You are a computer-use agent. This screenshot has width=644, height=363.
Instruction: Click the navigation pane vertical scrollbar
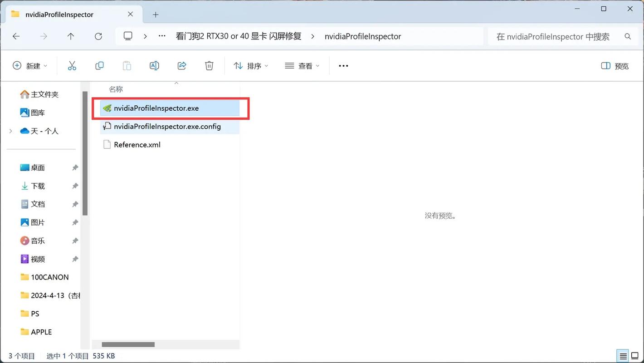(x=85, y=153)
